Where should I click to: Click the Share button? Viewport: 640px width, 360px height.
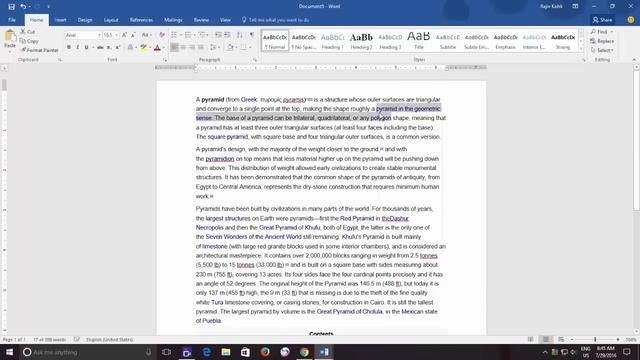(x=602, y=20)
